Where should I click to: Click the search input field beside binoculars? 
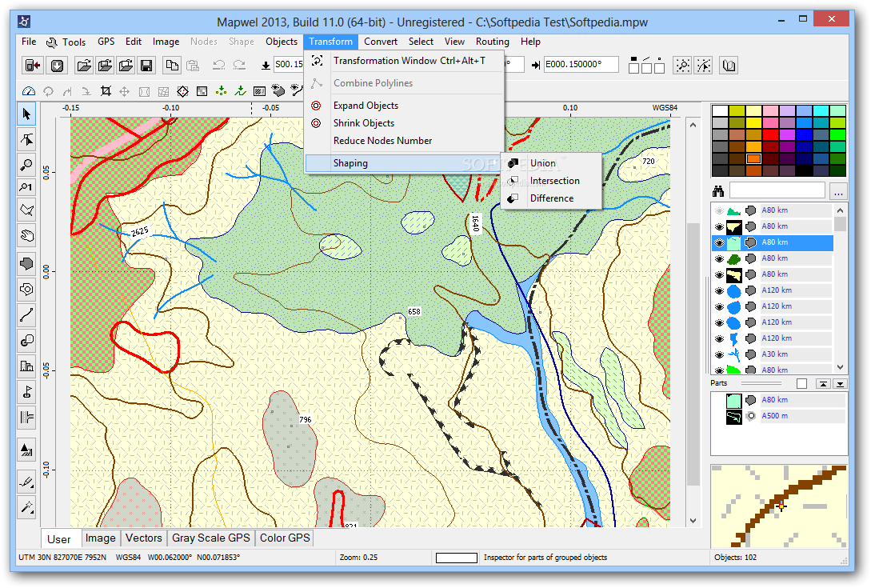[777, 191]
